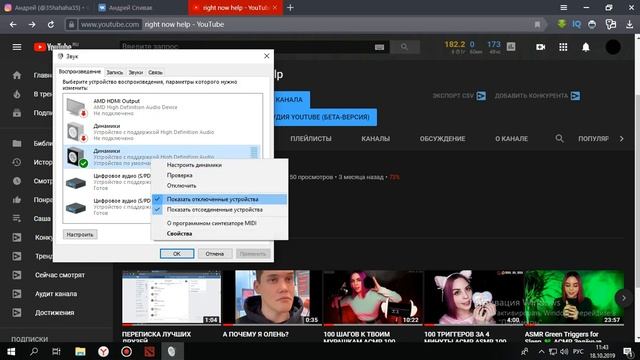Open the History clock icon in the sidebar

[17, 162]
